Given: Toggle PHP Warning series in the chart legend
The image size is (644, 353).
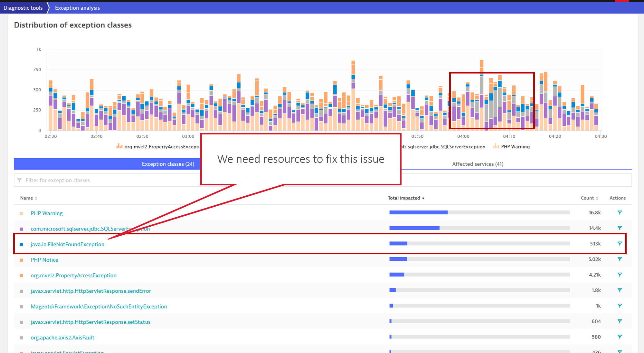Looking at the screenshot, I should 515,147.
